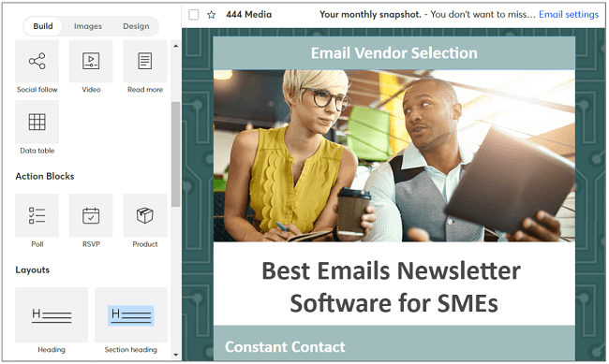Click the sidebar scrollbar thumb

175,154
